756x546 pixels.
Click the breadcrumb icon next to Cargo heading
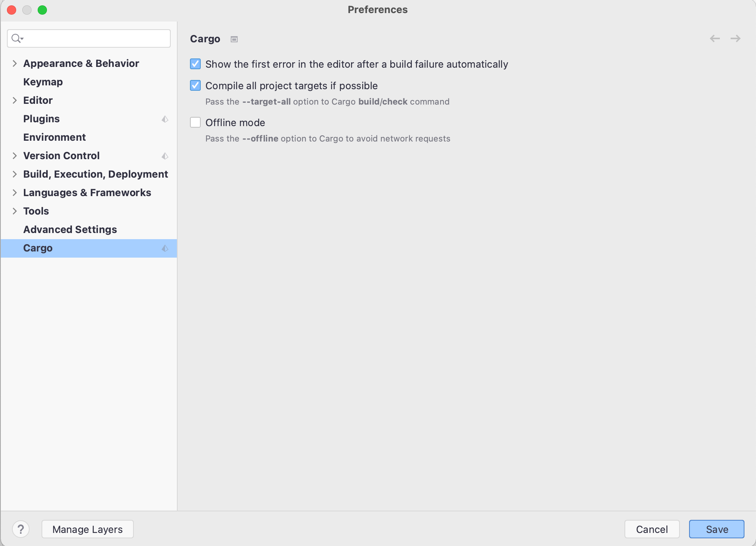click(234, 39)
